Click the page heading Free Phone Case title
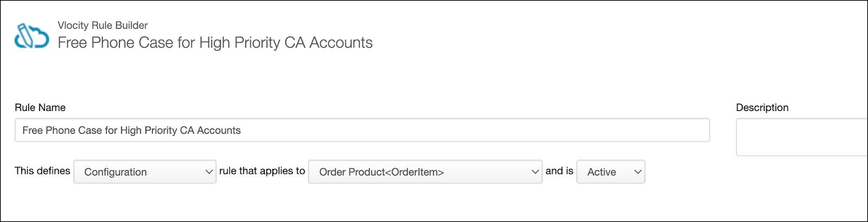The image size is (868, 222). pyautogui.click(x=215, y=43)
